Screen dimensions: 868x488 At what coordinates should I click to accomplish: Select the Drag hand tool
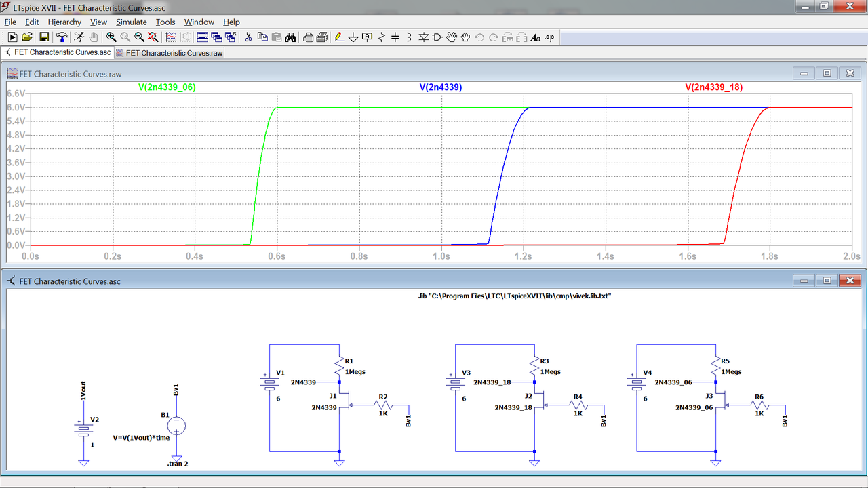[467, 37]
